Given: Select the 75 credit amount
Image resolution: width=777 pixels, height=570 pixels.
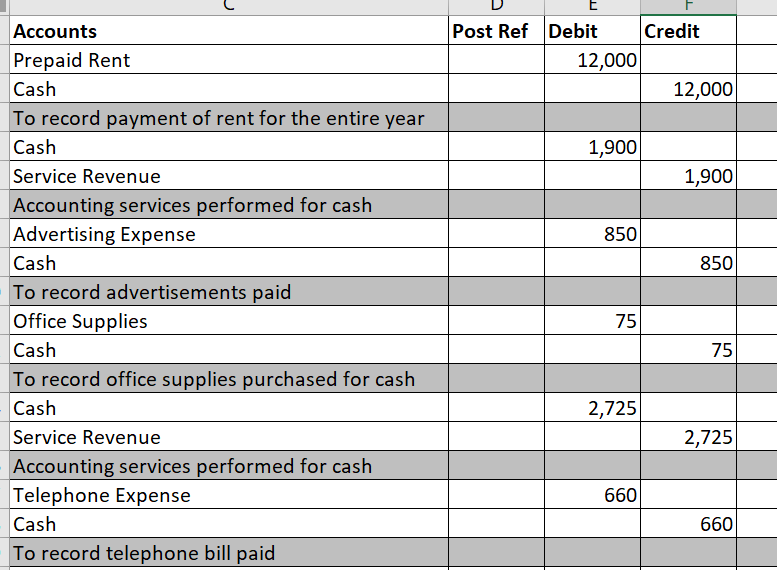Looking at the screenshot, I should point(688,350).
